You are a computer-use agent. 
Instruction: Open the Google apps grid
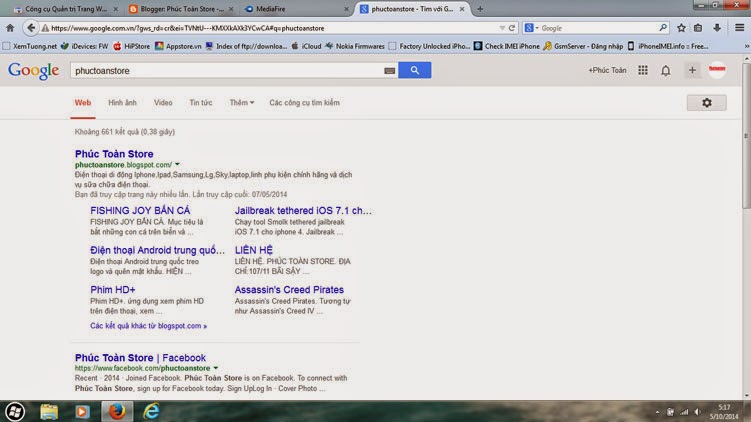643,70
